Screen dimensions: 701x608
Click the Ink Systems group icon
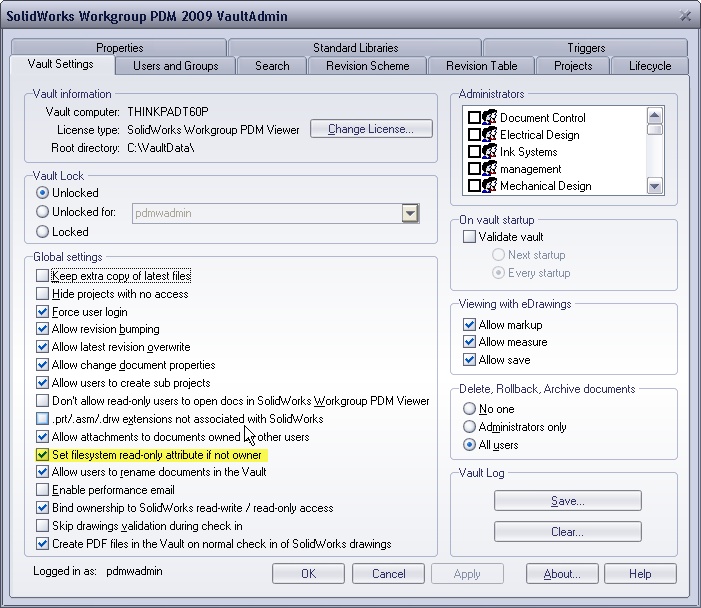[x=490, y=152]
